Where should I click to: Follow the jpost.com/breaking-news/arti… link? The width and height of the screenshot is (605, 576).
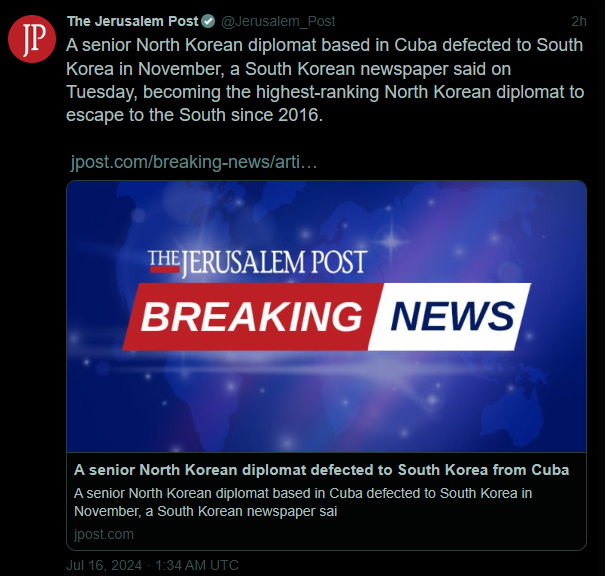(194, 162)
